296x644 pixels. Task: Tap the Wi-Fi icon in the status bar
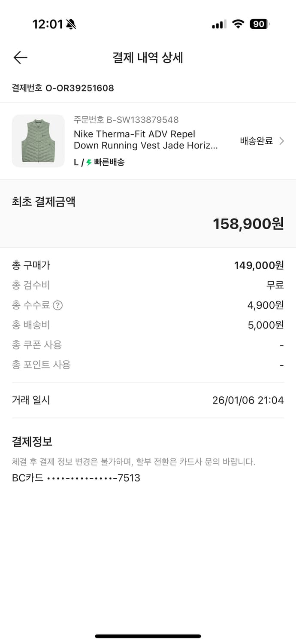pos(239,24)
